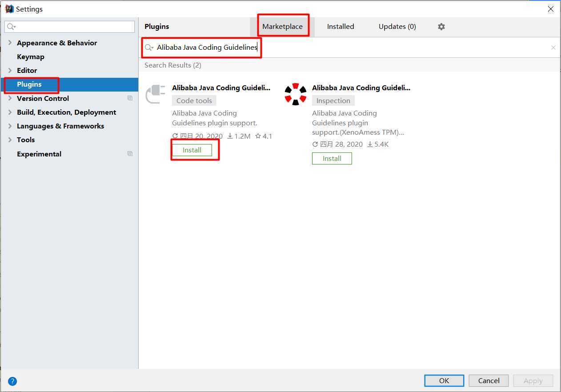The width and height of the screenshot is (561, 392).
Task: Click the Inspection tag
Action: (x=333, y=100)
